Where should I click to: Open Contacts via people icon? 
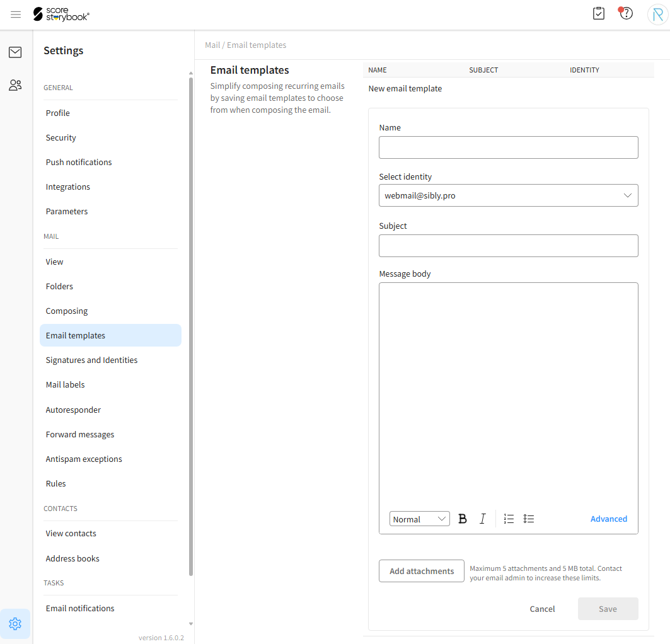click(x=15, y=85)
